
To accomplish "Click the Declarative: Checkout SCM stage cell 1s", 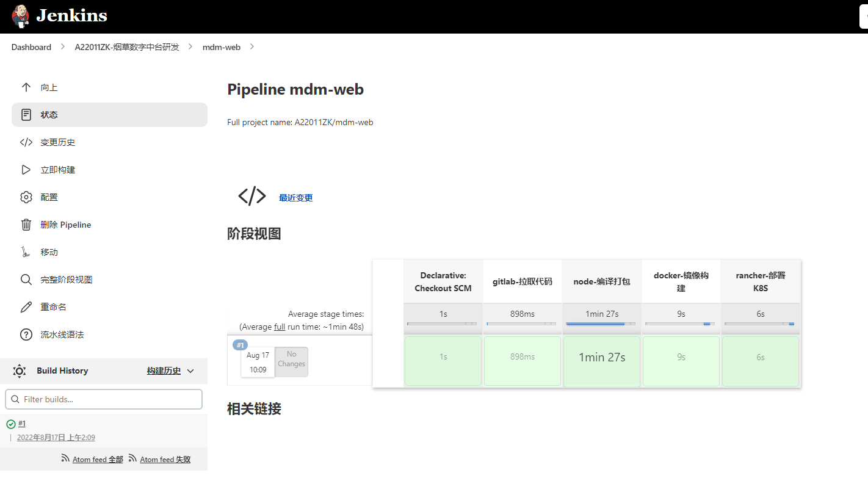I will [443, 361].
